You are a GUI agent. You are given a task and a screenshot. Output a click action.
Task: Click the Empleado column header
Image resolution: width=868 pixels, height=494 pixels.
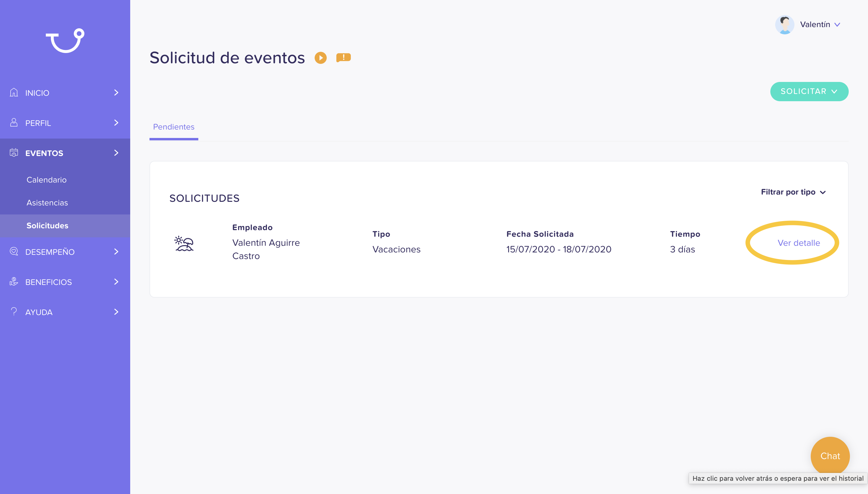click(x=252, y=227)
